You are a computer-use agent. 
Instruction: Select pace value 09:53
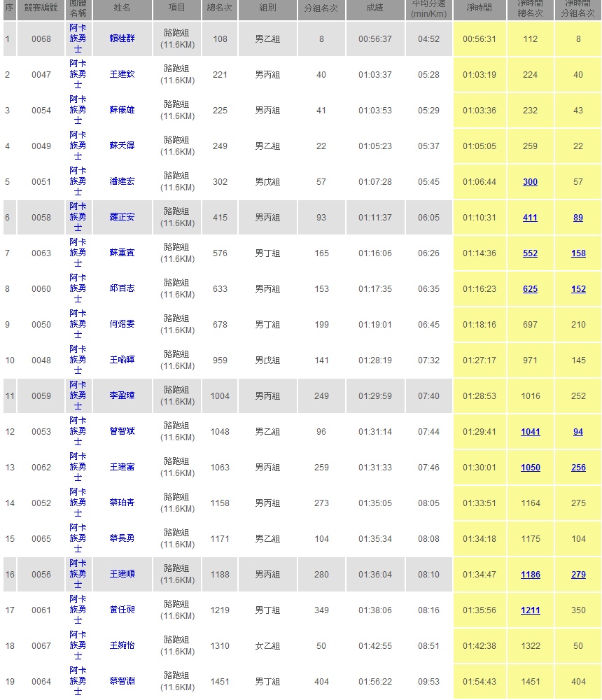pos(428,682)
